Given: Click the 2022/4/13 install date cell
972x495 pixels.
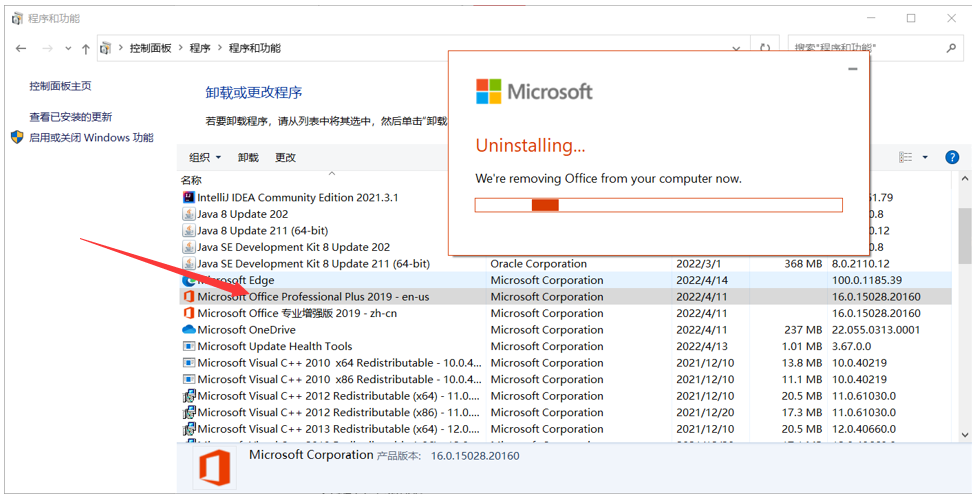Looking at the screenshot, I should (x=702, y=346).
